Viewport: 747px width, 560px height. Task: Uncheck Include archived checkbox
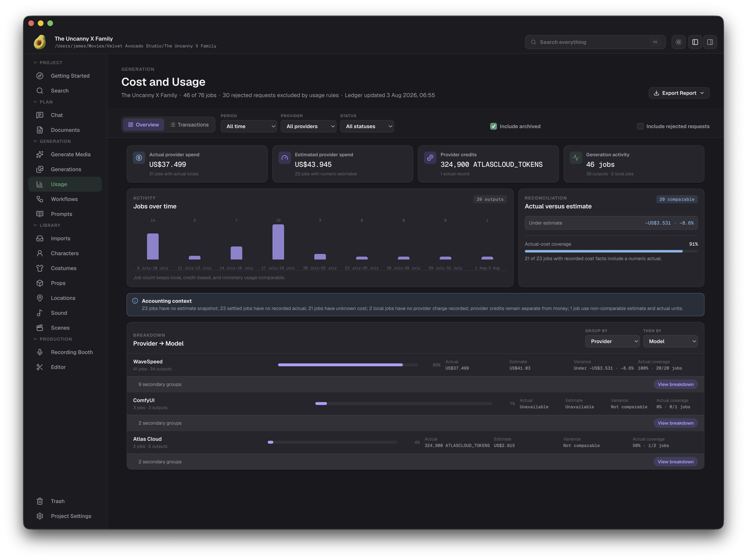[x=493, y=126]
